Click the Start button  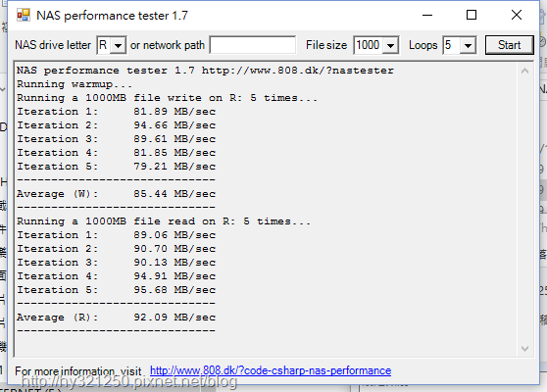pyautogui.click(x=510, y=45)
